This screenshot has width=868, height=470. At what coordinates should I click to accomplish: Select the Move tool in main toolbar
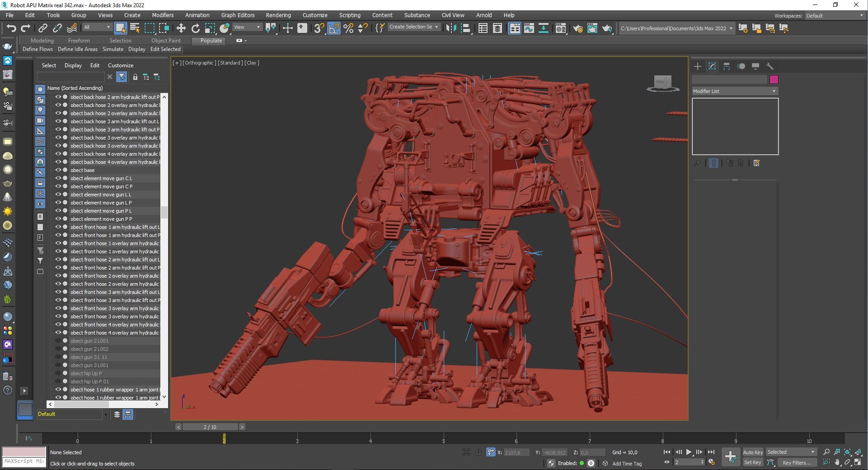pos(181,28)
